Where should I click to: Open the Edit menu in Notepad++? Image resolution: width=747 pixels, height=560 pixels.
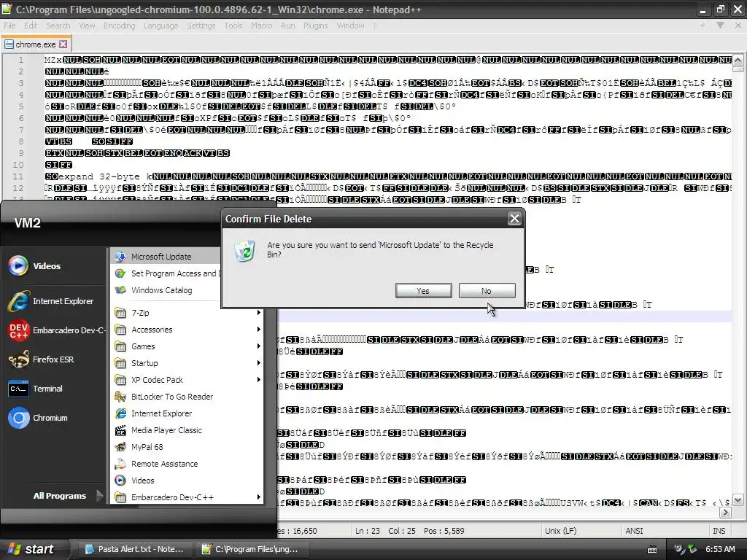31,26
